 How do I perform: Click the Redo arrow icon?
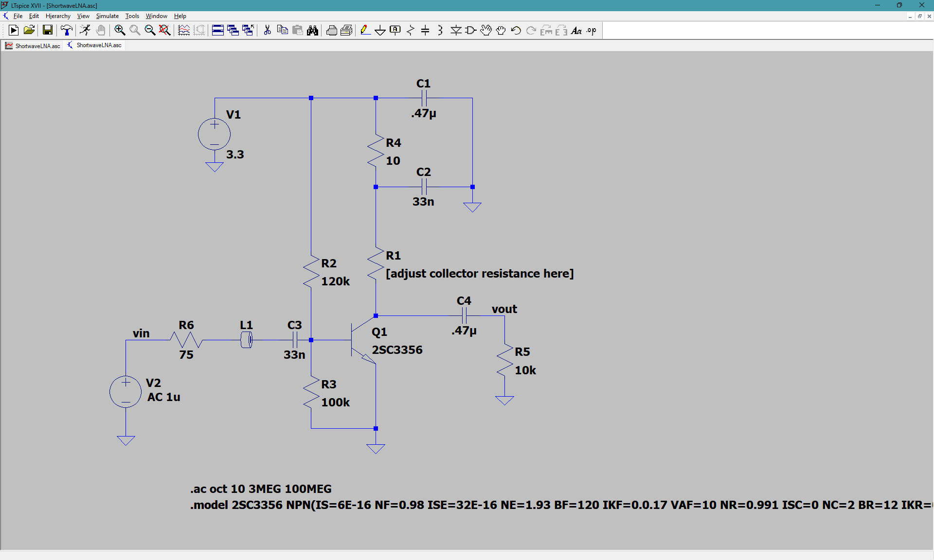(x=531, y=31)
